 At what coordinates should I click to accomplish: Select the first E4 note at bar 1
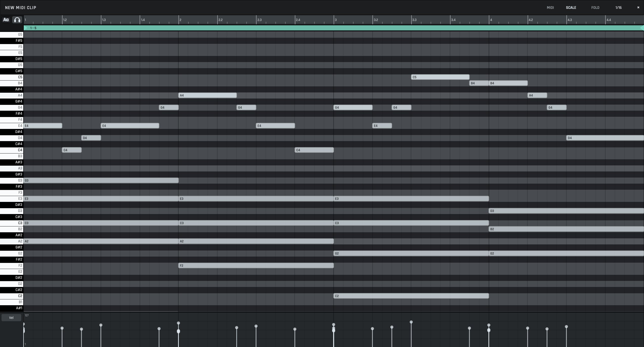(x=43, y=126)
